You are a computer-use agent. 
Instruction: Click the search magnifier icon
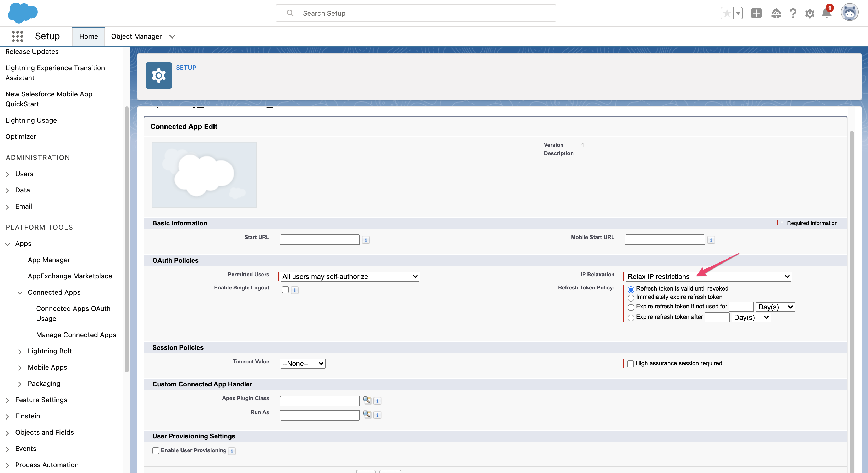[290, 13]
